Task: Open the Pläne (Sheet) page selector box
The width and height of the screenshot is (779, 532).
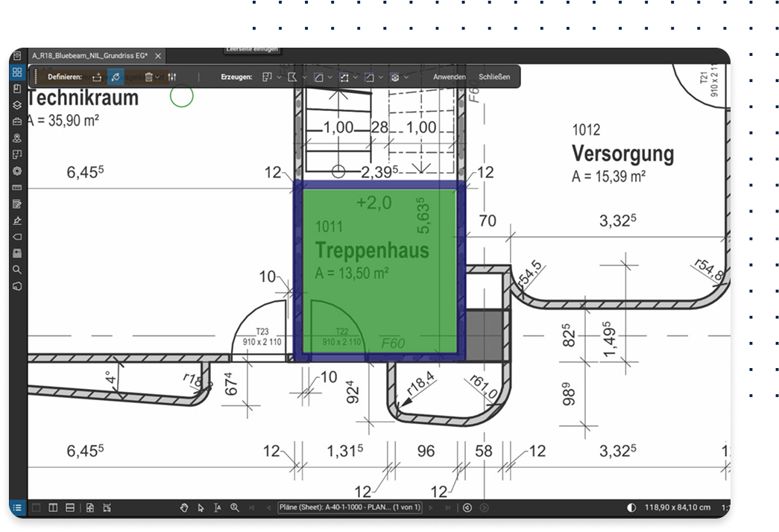Action: pos(350,507)
